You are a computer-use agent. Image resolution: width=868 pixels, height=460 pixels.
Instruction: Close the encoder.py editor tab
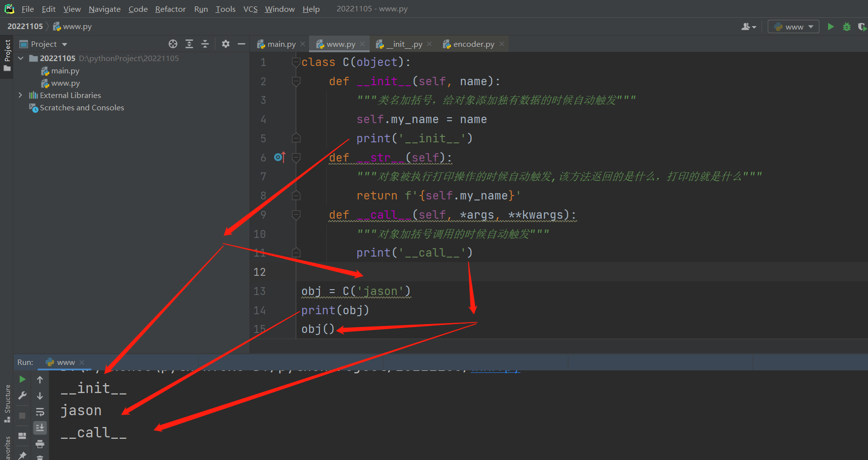pos(502,44)
